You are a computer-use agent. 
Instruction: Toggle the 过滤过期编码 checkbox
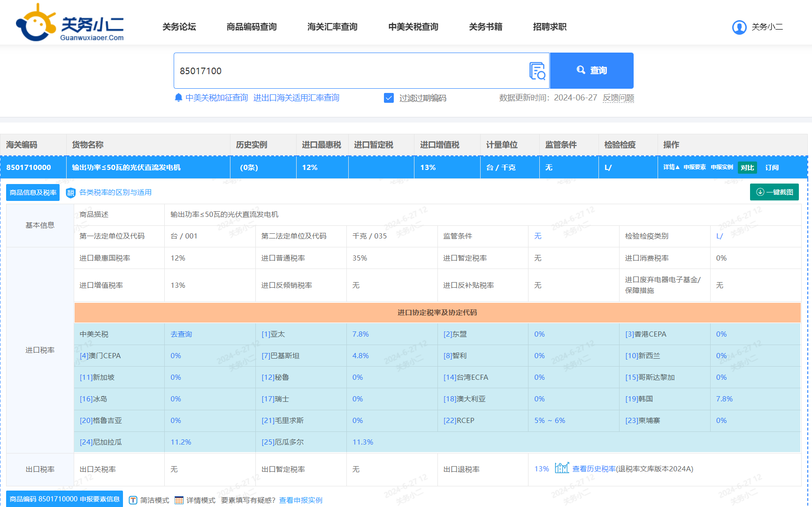pos(389,98)
